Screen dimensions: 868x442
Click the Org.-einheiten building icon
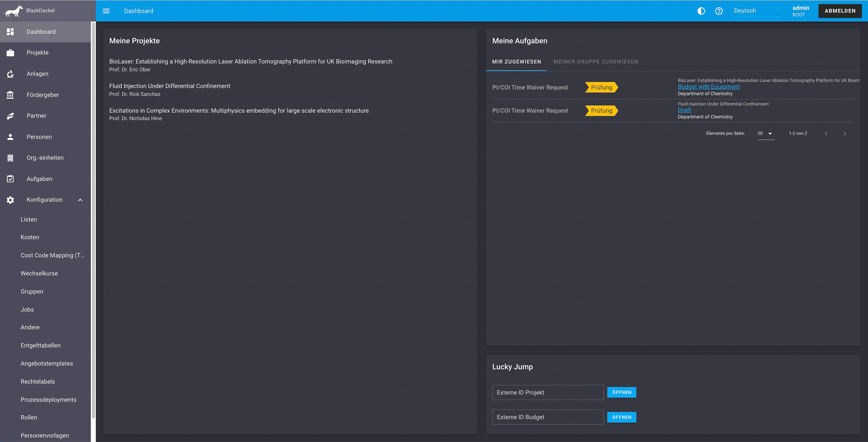coord(10,158)
